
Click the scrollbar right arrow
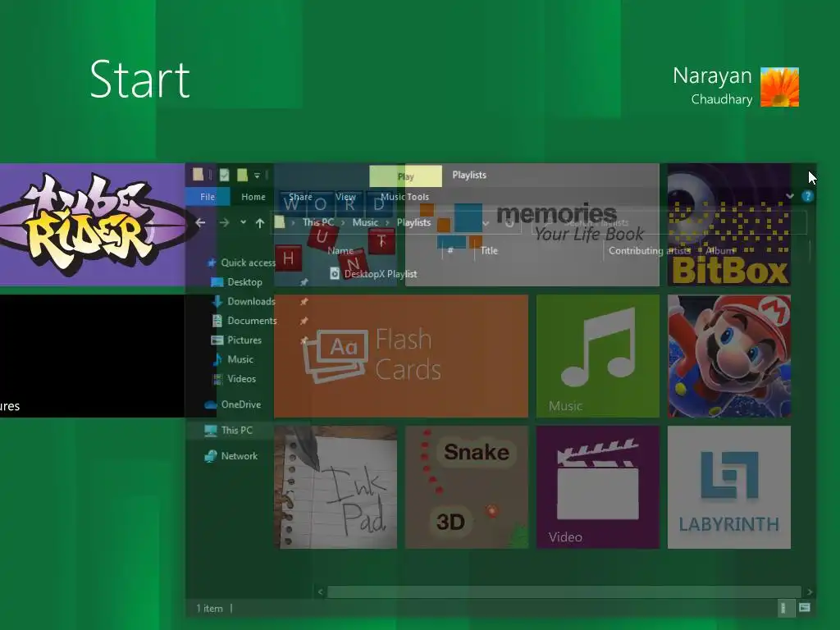[x=810, y=591]
